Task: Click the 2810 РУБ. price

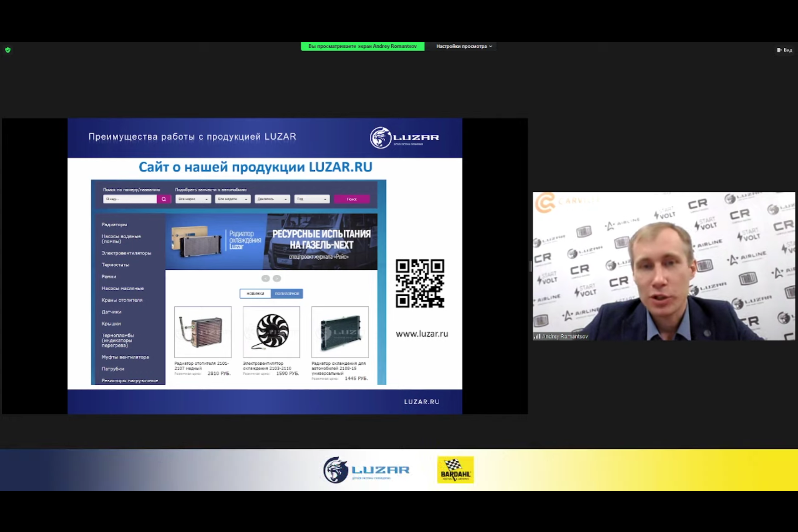Action: coord(219,374)
